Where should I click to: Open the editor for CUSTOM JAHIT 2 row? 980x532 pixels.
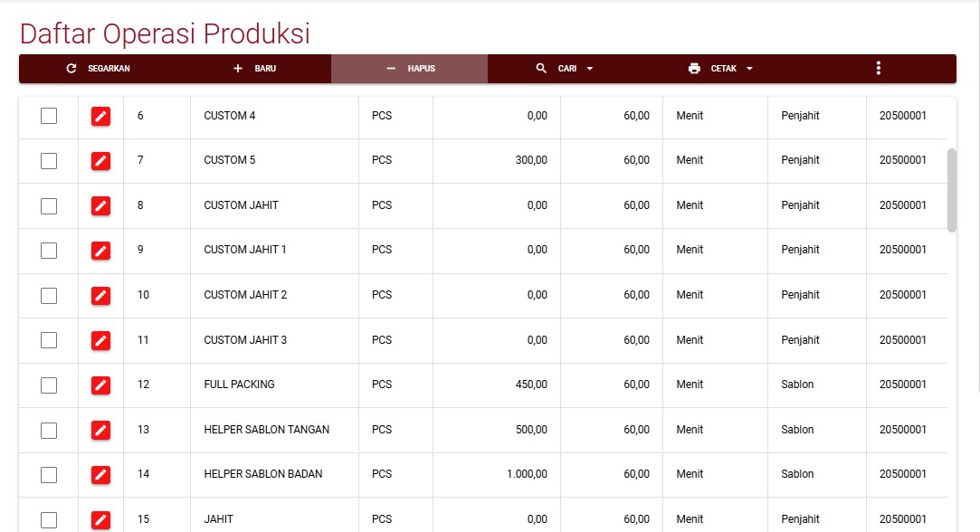point(100,296)
